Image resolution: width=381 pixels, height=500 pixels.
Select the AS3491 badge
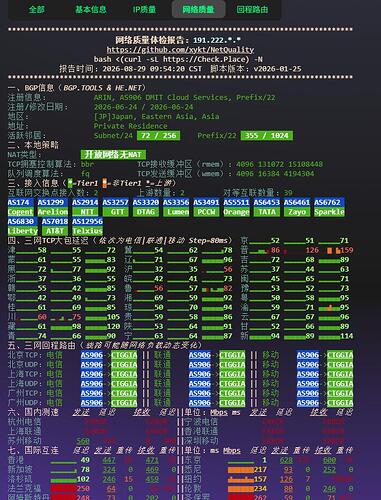206,202
